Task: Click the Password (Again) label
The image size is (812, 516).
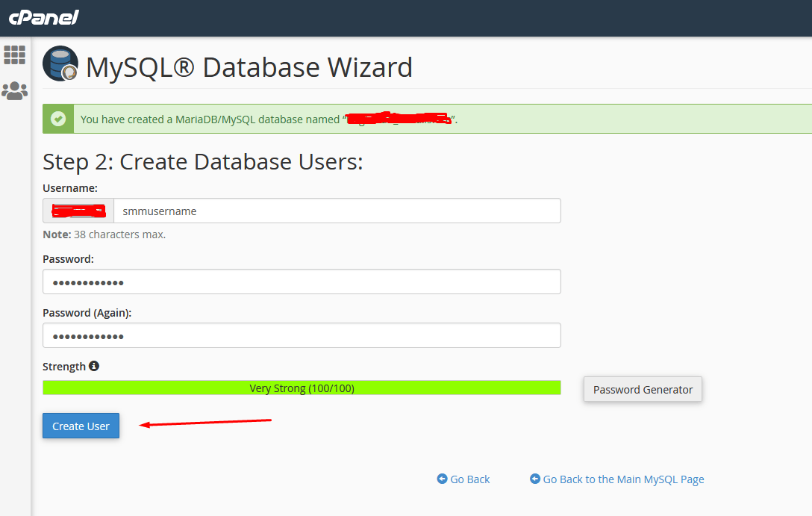Action: coord(87,313)
